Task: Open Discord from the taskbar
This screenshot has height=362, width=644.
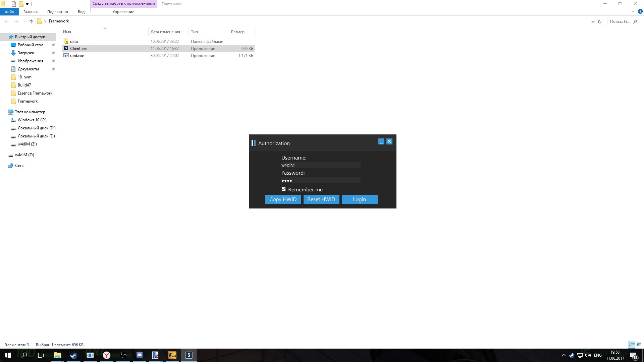Action: click(x=140, y=355)
